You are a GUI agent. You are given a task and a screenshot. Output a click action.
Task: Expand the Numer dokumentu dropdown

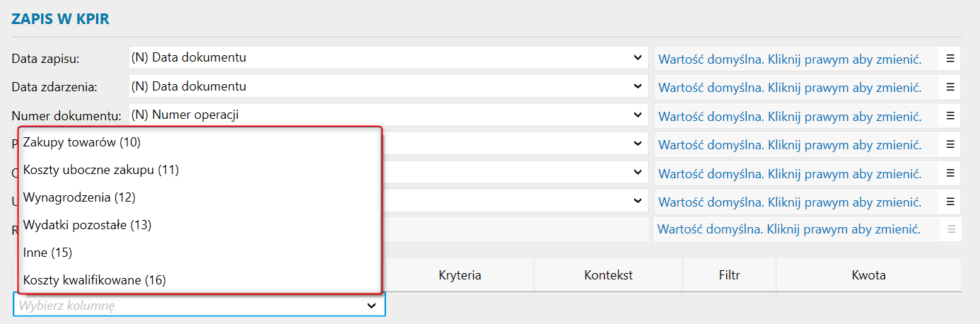coord(638,115)
